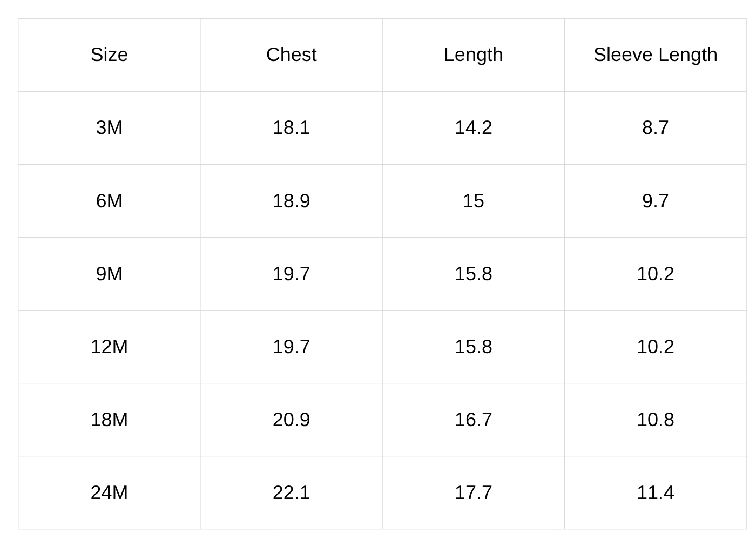The image size is (756, 540).
Task: Click length value 17.7 for 24M
Action: (x=473, y=492)
